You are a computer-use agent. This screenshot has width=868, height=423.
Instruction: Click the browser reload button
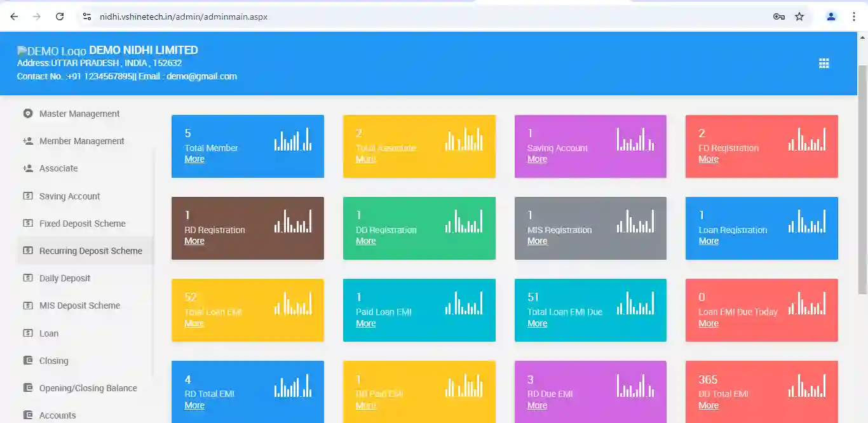(60, 17)
